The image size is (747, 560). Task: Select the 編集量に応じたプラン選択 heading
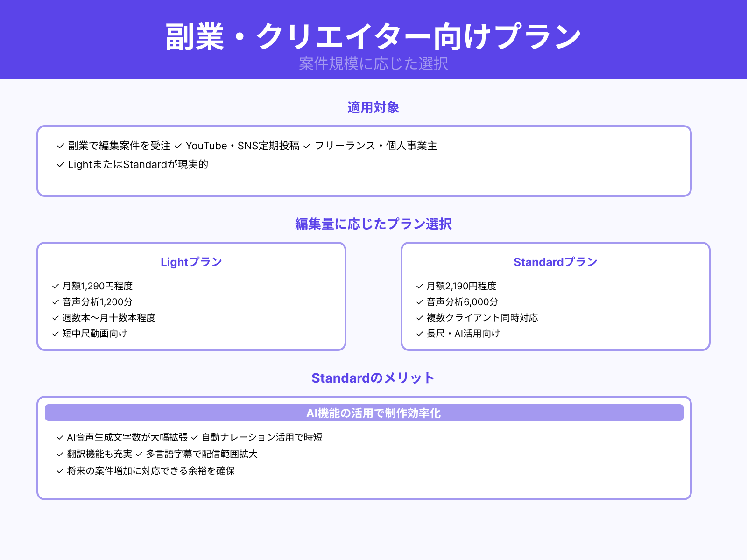[x=373, y=224]
